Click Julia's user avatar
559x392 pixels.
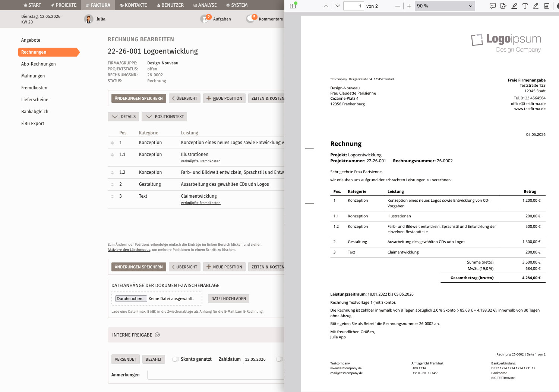tap(89, 19)
